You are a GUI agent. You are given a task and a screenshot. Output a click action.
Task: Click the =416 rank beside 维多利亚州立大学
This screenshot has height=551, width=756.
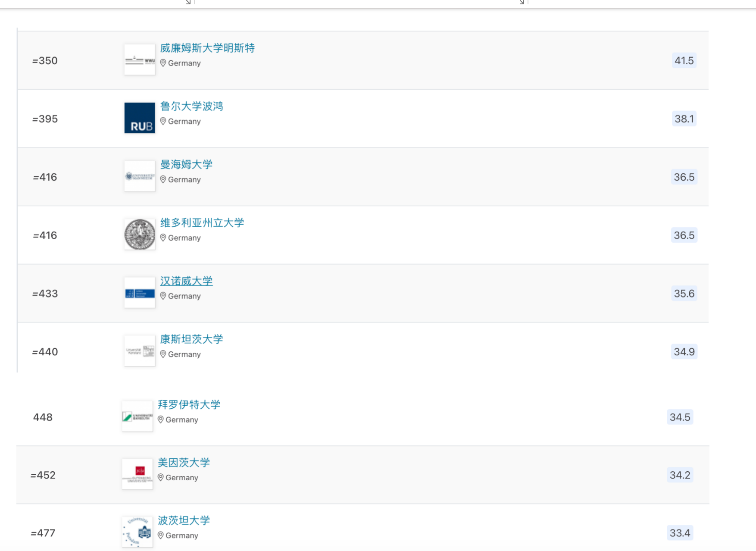click(45, 235)
